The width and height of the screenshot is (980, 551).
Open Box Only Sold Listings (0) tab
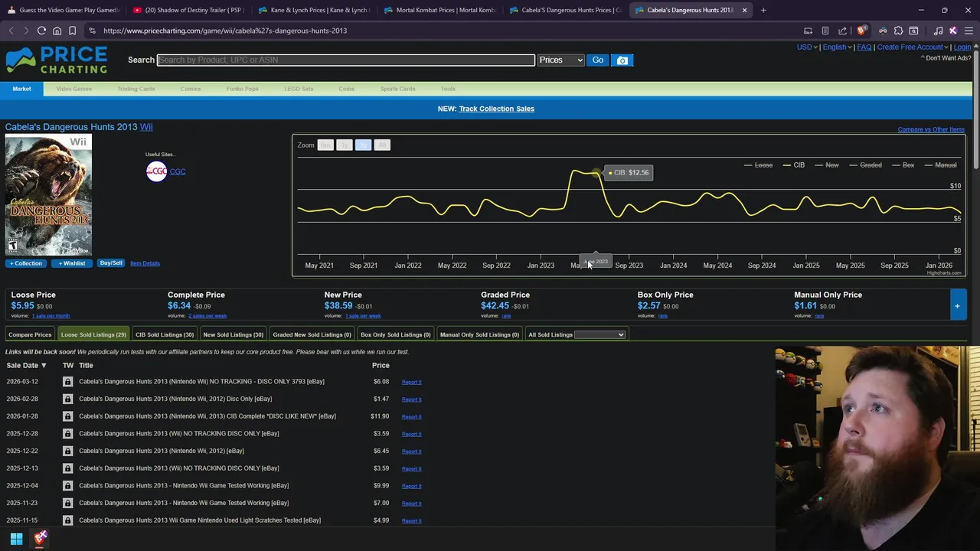(x=396, y=334)
